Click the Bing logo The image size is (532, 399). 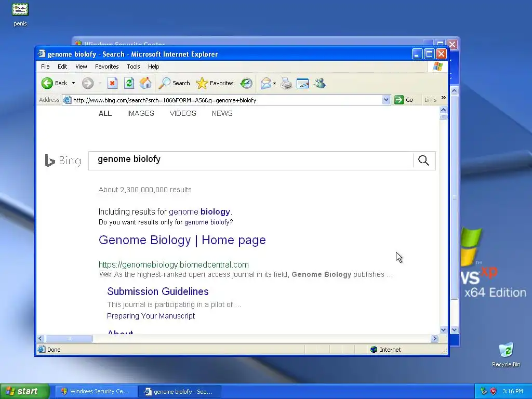[x=63, y=161]
